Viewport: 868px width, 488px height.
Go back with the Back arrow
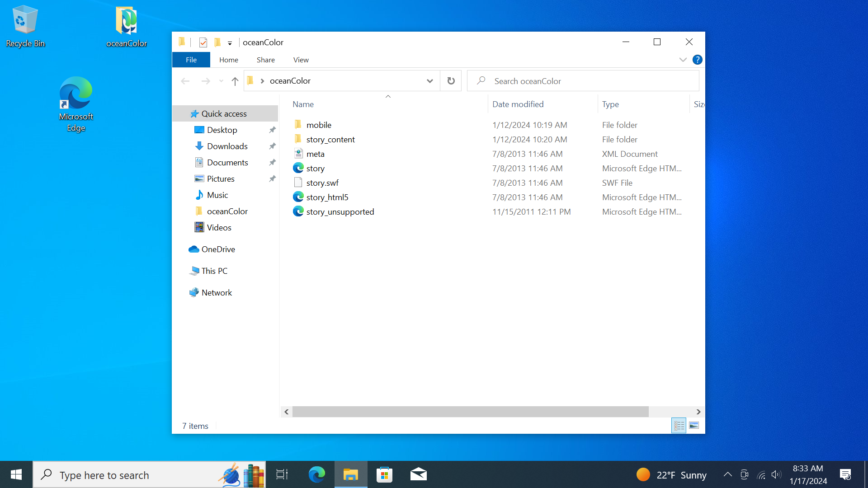[185, 81]
